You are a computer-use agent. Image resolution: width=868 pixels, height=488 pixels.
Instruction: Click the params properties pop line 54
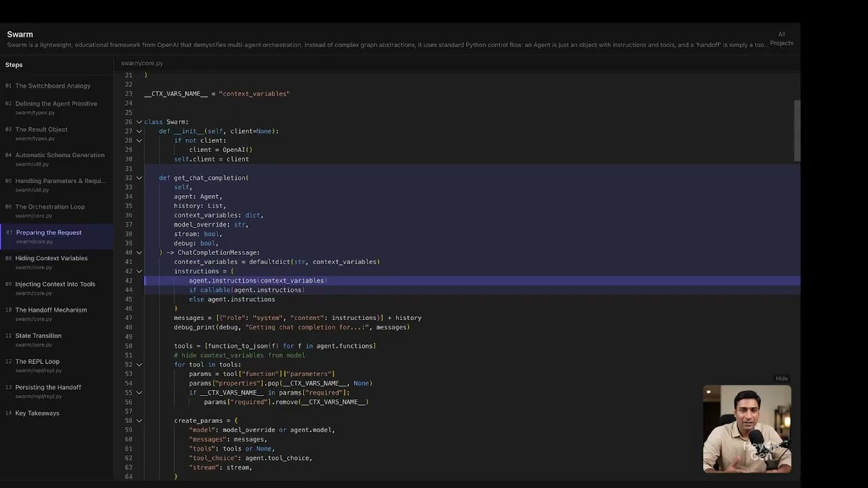click(281, 384)
